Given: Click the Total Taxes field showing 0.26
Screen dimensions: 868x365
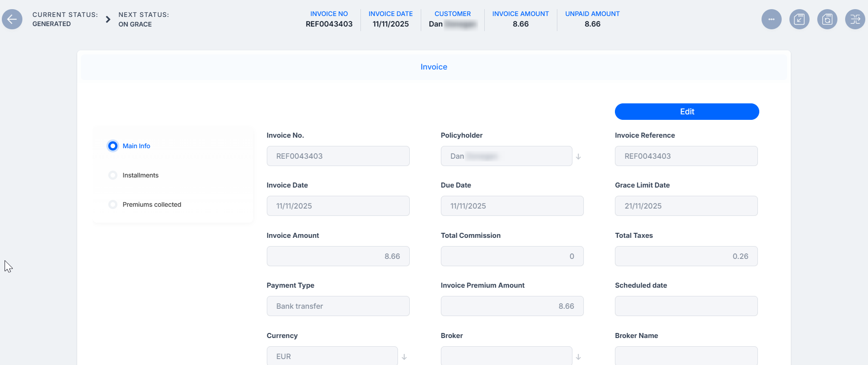Looking at the screenshot, I should pos(686,256).
